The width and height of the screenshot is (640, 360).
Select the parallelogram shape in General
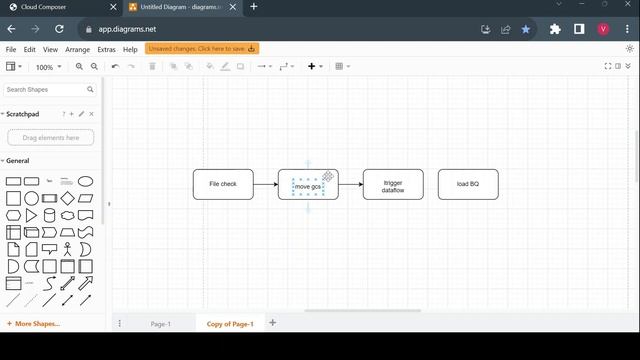click(x=85, y=198)
